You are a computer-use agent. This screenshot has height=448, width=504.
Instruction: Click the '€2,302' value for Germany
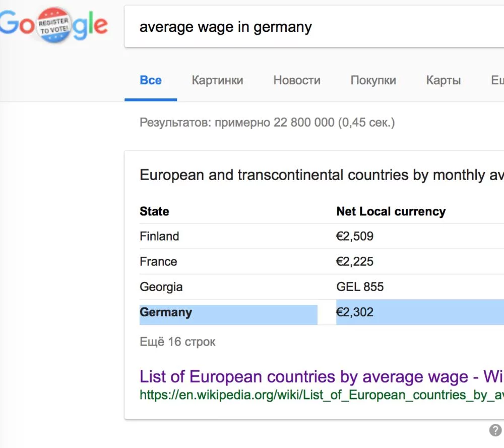tap(355, 312)
